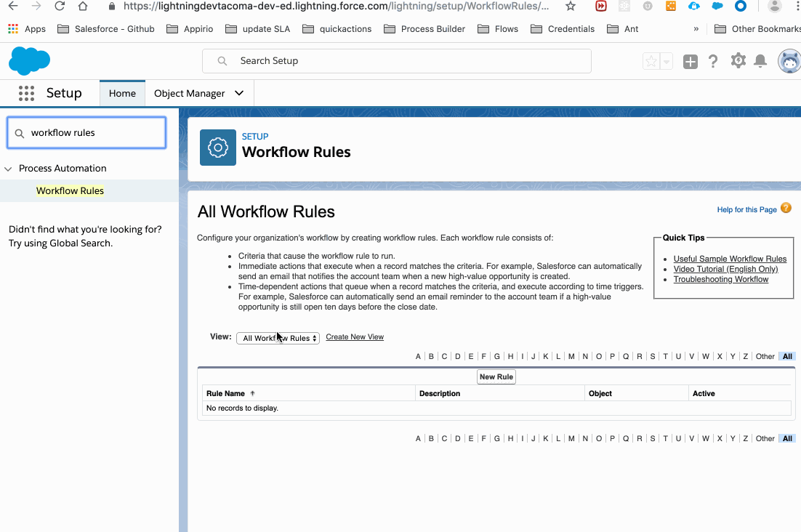
Task: Open the Troubleshooting Workflow link
Action: coord(721,279)
